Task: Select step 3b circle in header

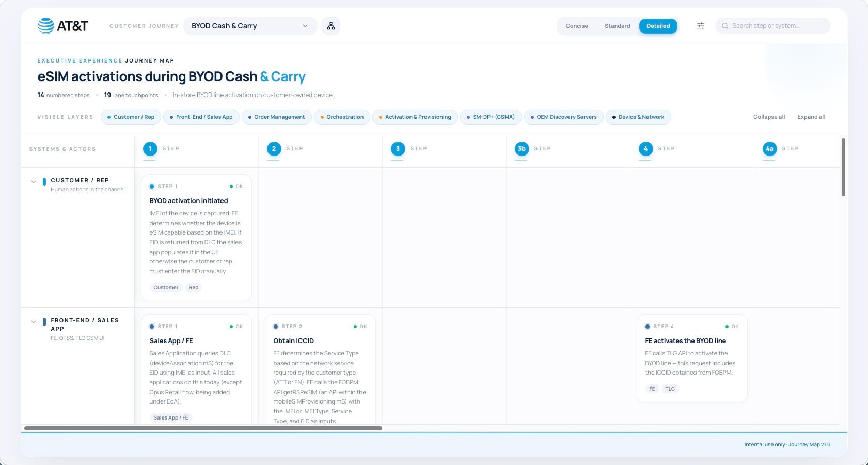Action: [522, 149]
